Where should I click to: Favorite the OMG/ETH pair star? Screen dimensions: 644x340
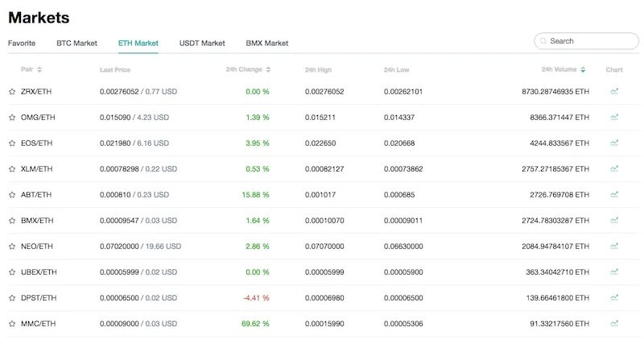[x=12, y=118]
